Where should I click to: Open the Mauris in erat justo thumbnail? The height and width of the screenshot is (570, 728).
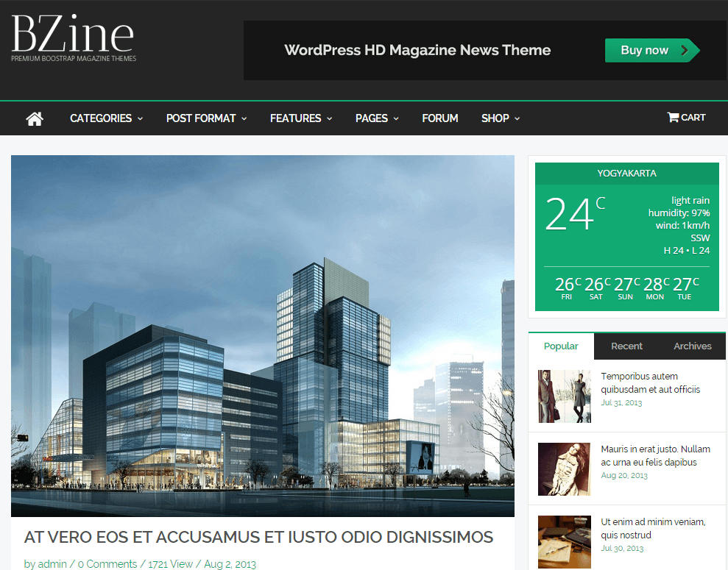(564, 469)
